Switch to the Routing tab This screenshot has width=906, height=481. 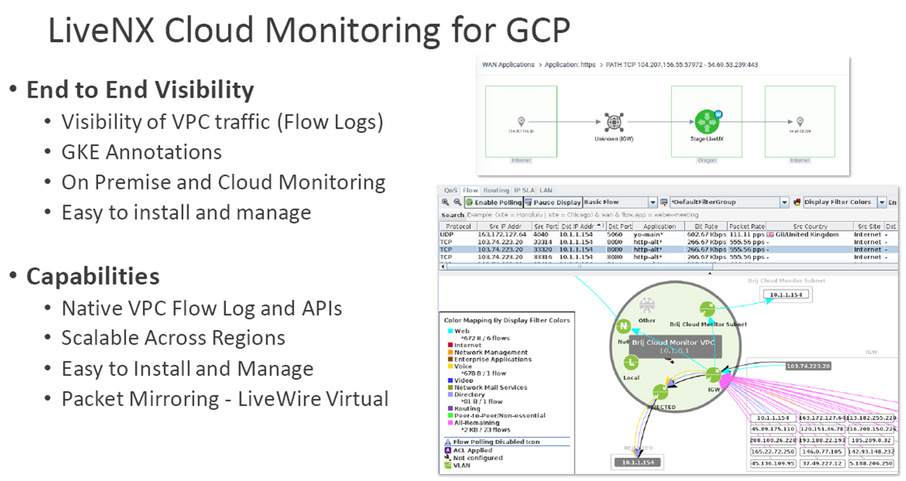(x=496, y=190)
